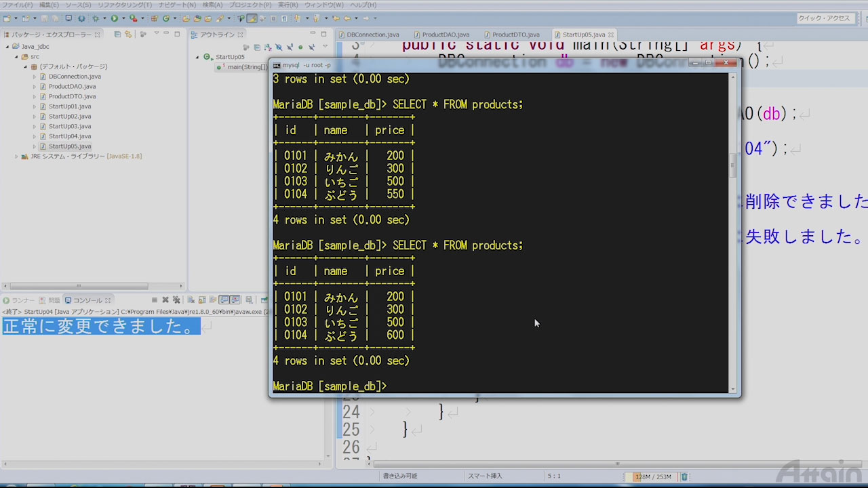Switch to the ProductDAO.java editor tab

pyautogui.click(x=445, y=35)
